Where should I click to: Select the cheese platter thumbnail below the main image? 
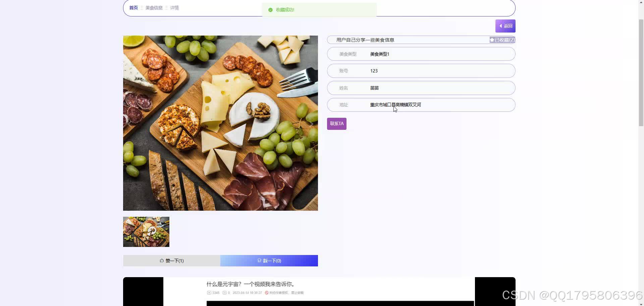pyautogui.click(x=146, y=232)
